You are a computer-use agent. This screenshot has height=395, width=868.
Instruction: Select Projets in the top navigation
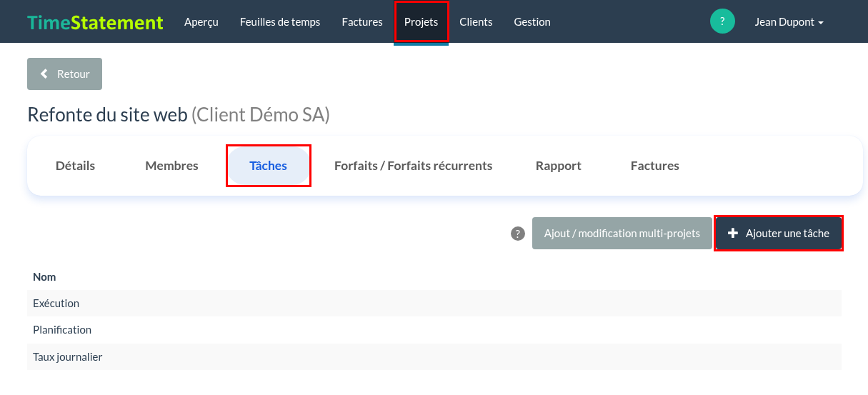(x=421, y=22)
